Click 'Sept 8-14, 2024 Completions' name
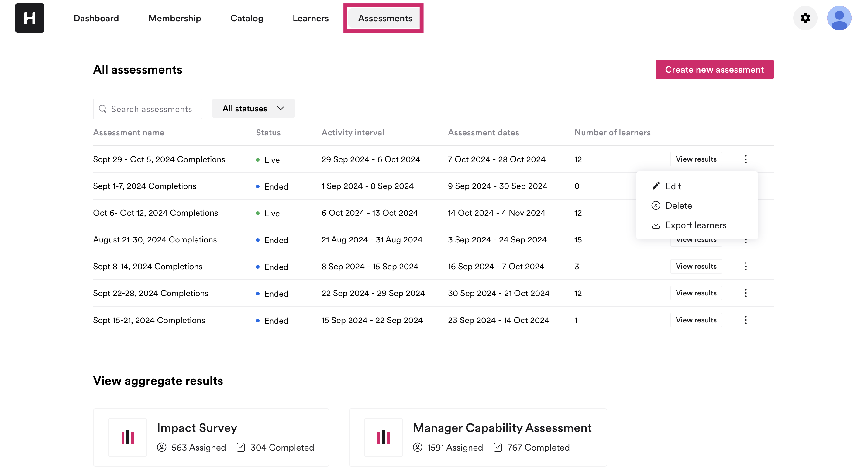The height and width of the screenshot is (474, 868). pos(148,267)
